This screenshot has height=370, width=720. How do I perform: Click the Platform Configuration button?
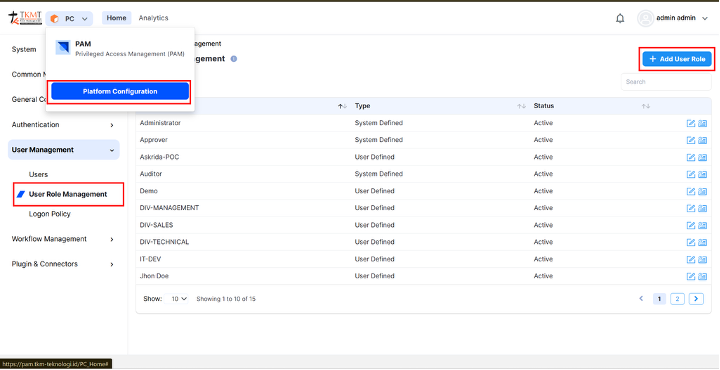pos(120,91)
